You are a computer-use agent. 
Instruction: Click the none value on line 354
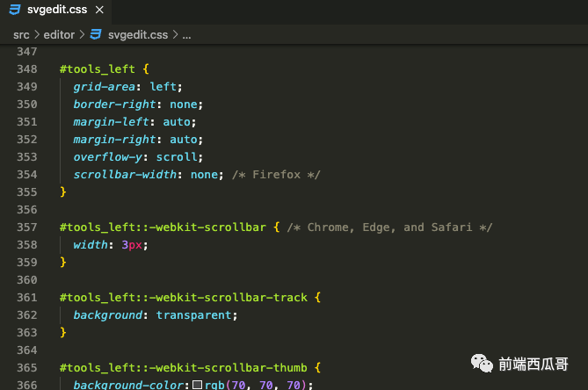[204, 175]
